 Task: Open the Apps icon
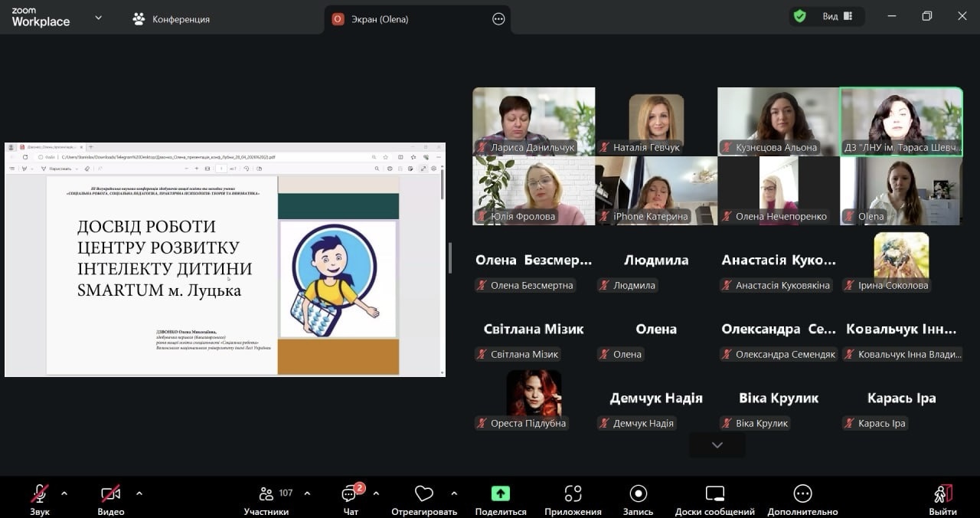click(573, 493)
